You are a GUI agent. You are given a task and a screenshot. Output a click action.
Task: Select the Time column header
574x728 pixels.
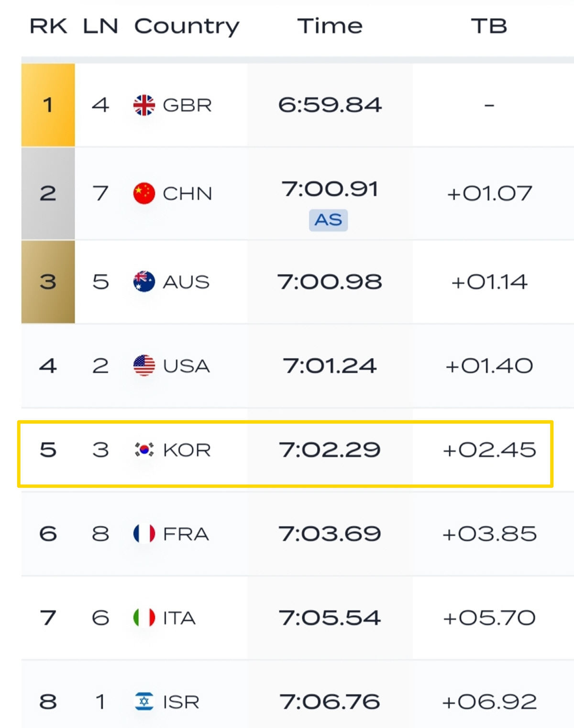pos(330,26)
